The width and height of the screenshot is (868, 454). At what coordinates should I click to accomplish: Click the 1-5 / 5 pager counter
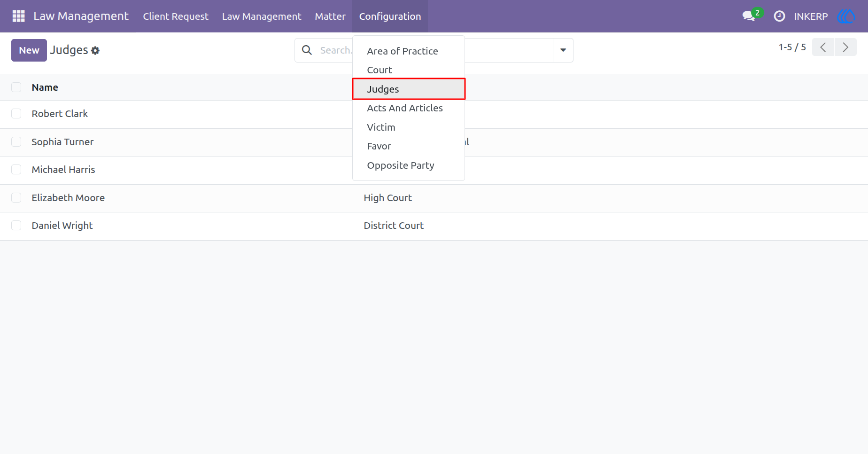click(792, 47)
